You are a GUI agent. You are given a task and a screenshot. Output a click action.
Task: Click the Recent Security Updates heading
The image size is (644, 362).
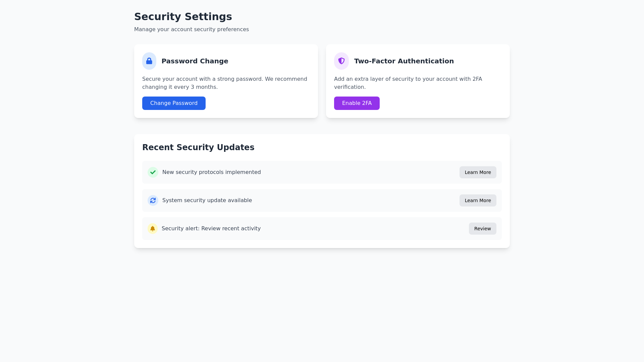pyautogui.click(x=198, y=147)
